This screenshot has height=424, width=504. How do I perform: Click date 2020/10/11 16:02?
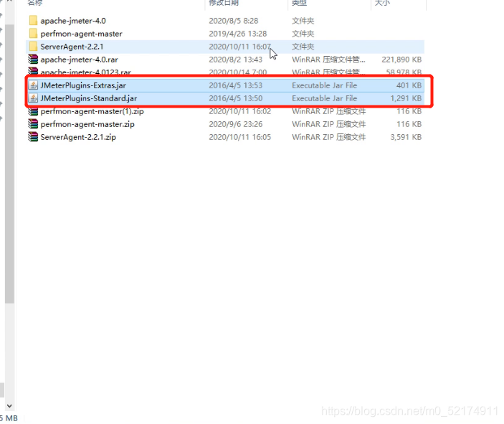click(239, 112)
